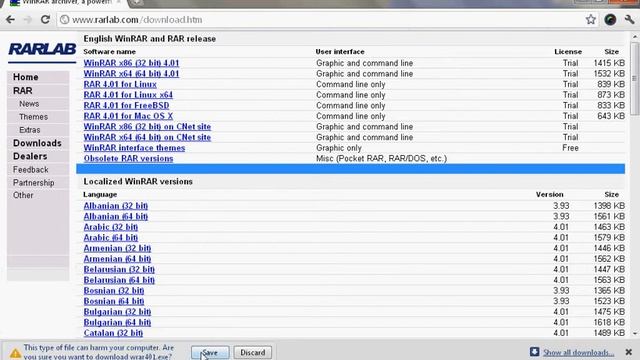Open News in the sidebar
640x360 pixels.
pos(29,104)
